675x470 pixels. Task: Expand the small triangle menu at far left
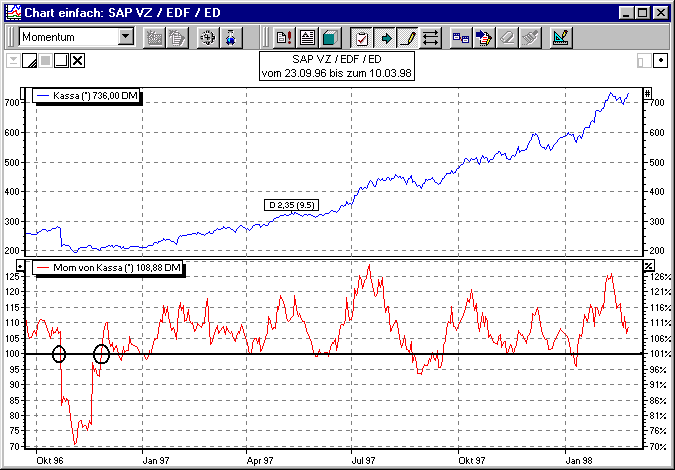[12, 60]
